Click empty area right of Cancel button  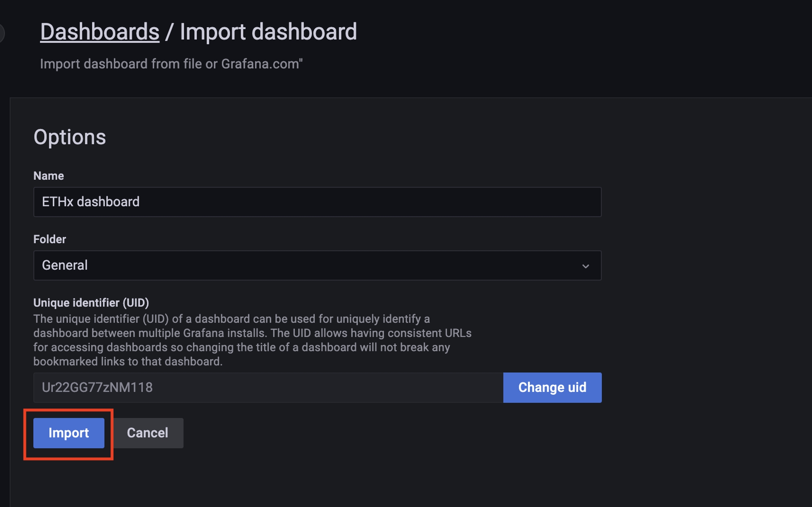pyautogui.click(x=365, y=433)
